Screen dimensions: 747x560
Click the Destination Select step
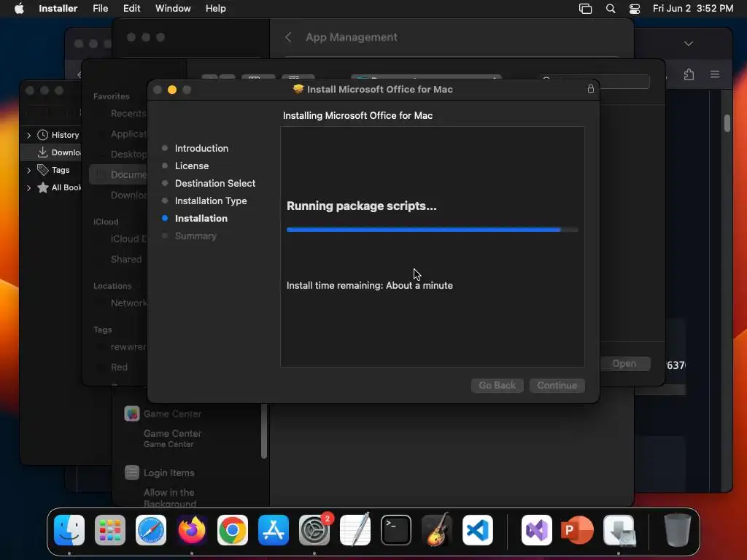coord(215,183)
